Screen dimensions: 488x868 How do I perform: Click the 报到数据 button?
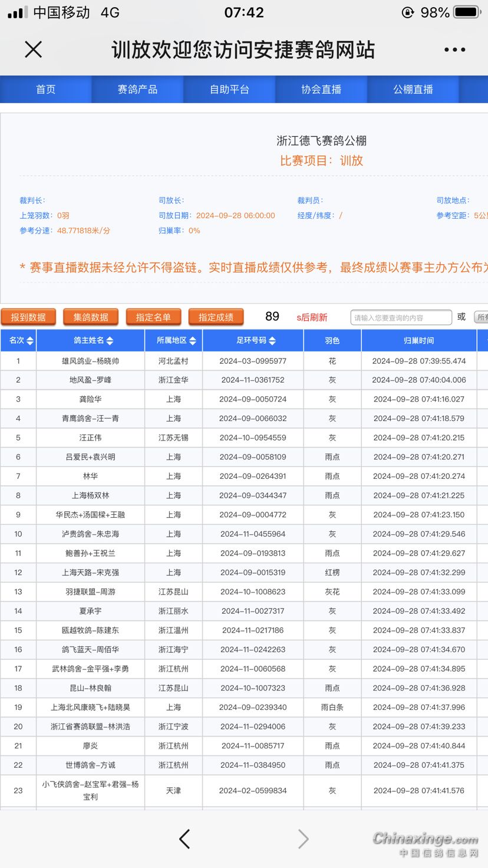pyautogui.click(x=28, y=317)
